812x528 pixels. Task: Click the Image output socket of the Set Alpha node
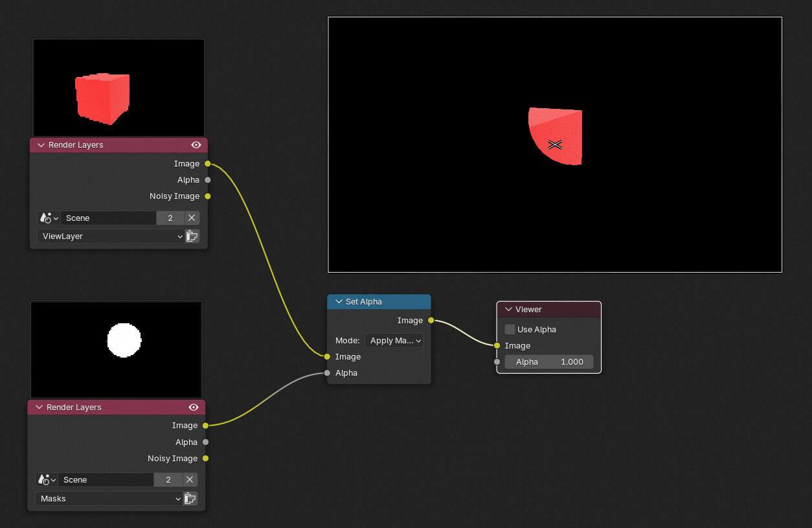[x=431, y=320]
